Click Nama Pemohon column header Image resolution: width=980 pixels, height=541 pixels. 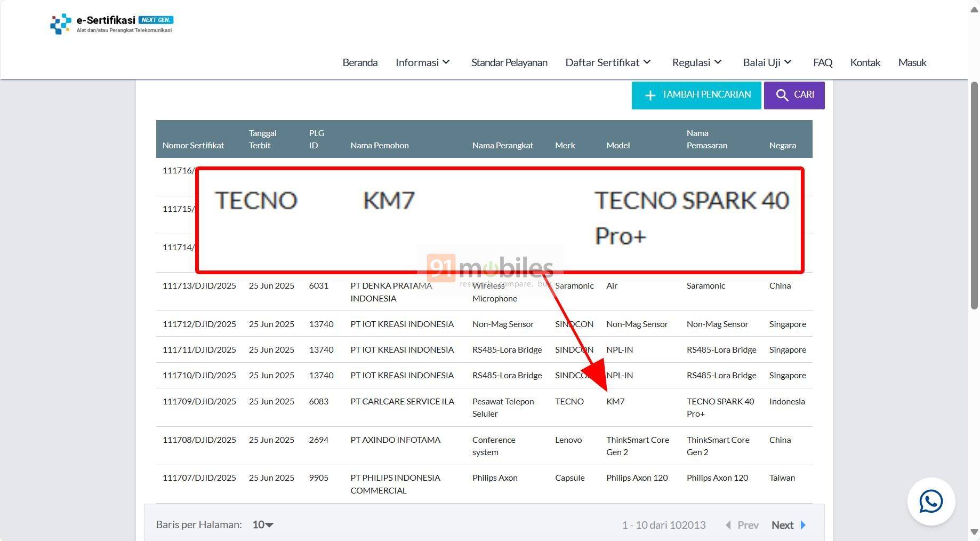(380, 145)
